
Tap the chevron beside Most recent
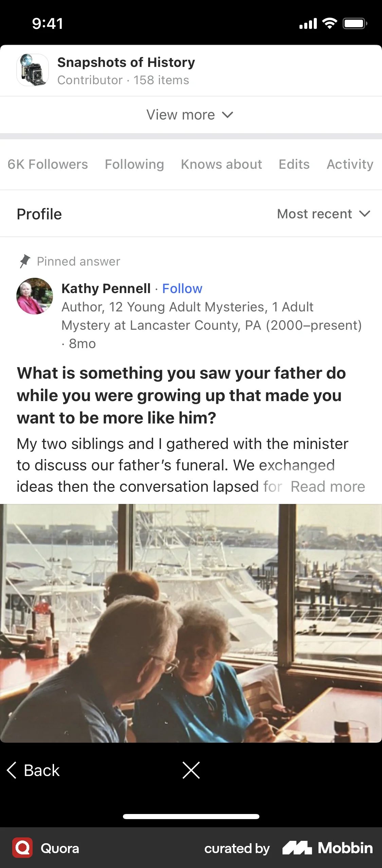[365, 214]
